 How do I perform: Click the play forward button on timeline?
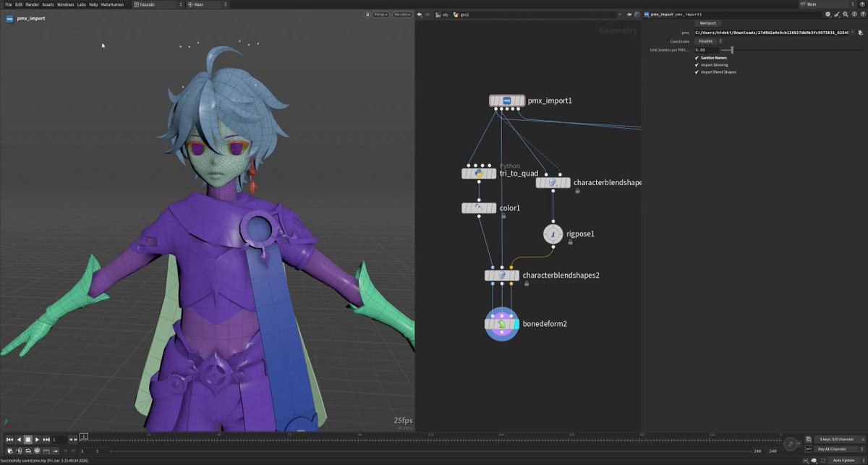click(37, 439)
